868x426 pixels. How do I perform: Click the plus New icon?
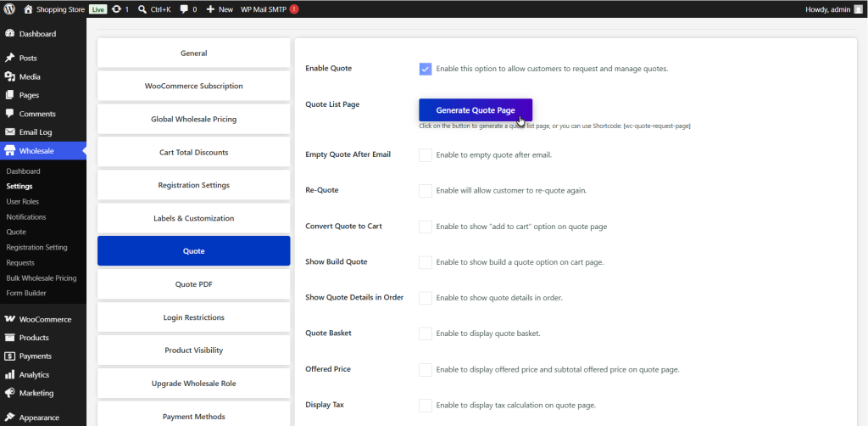pos(210,8)
